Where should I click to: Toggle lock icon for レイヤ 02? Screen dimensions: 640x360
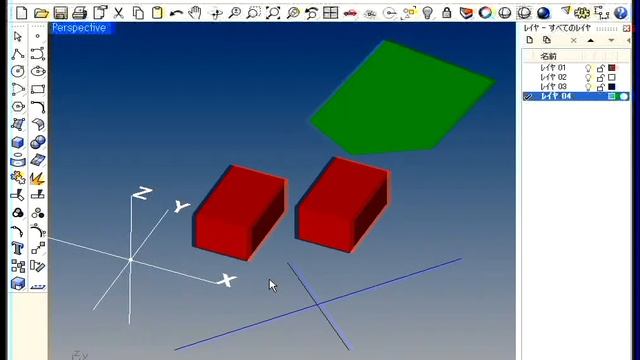600,77
